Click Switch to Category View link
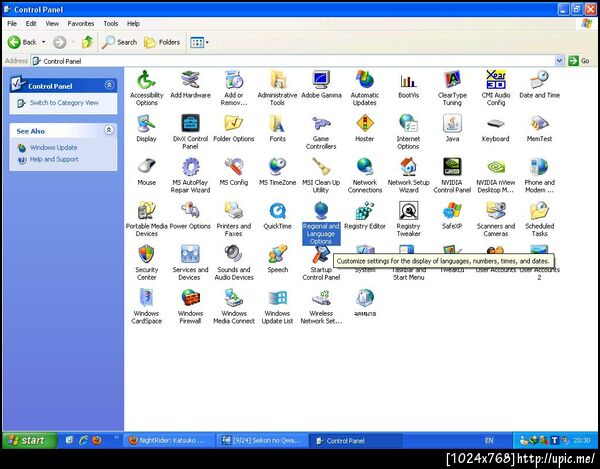The width and height of the screenshot is (600, 469). point(64,103)
